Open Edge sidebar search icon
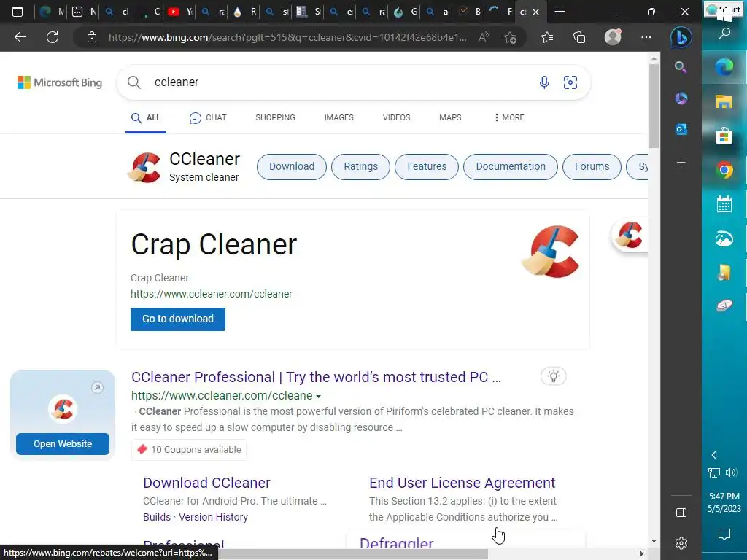The image size is (747, 560). click(681, 67)
